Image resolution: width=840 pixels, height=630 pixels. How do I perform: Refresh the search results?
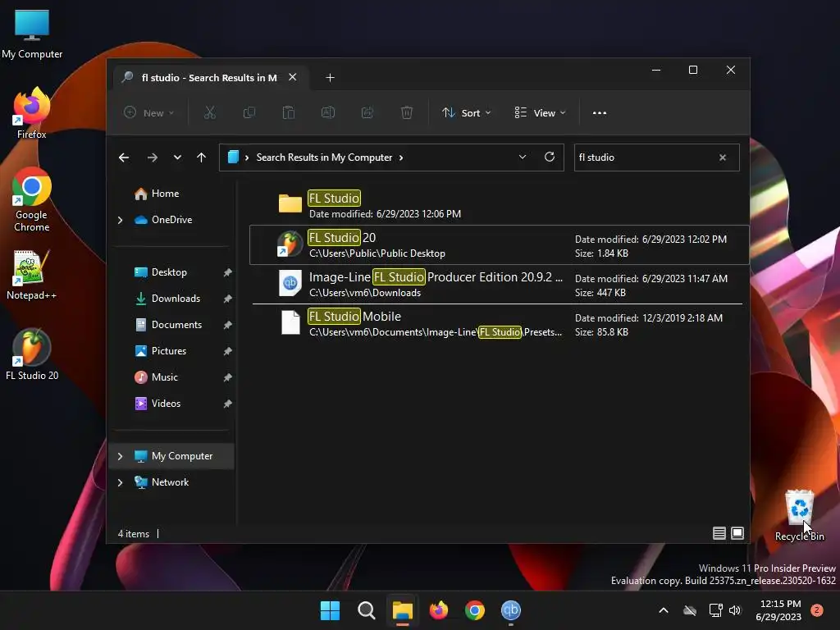[x=550, y=157]
